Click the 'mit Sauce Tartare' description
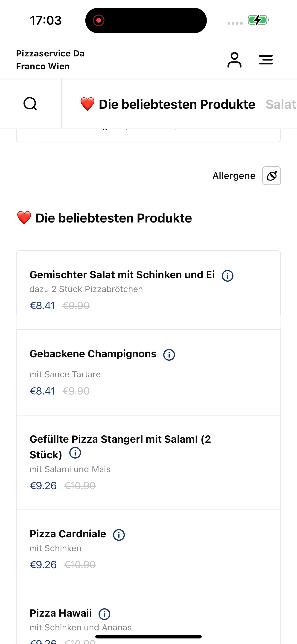297x644 pixels. coord(65,374)
